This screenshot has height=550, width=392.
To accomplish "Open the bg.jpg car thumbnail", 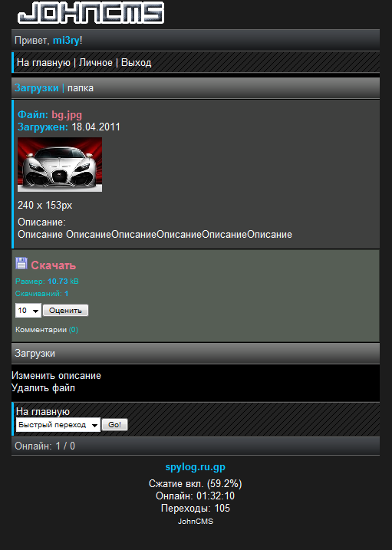I will coord(60,164).
